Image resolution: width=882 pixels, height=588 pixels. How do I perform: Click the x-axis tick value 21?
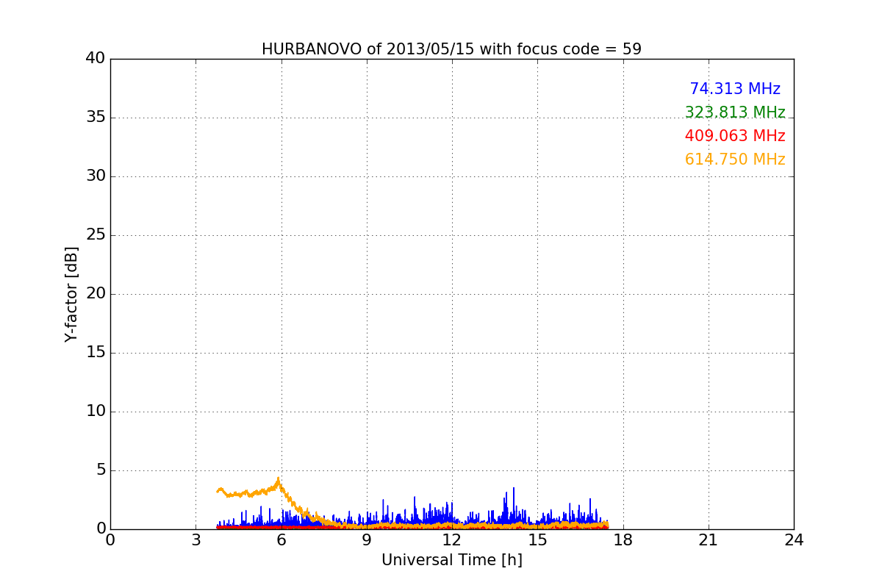[x=709, y=540]
